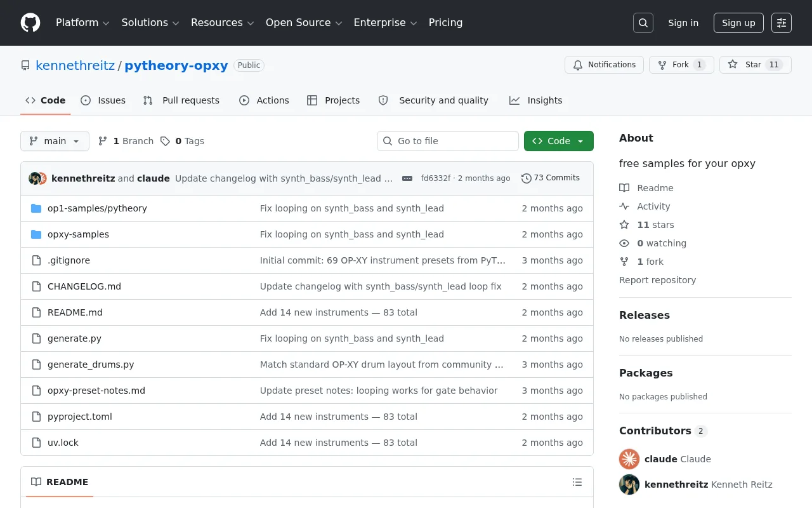Focus the Go to file search field

(x=448, y=141)
